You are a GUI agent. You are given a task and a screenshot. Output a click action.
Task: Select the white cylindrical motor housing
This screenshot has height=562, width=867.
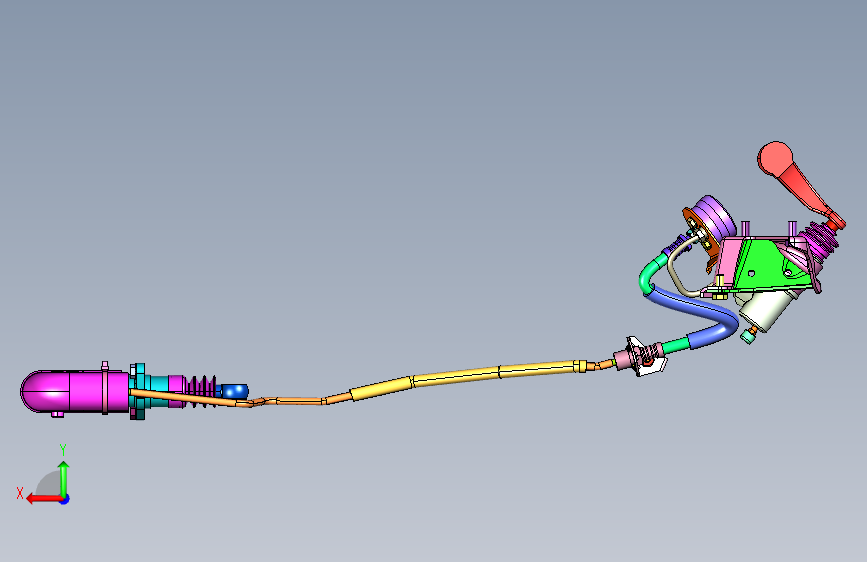point(766,309)
